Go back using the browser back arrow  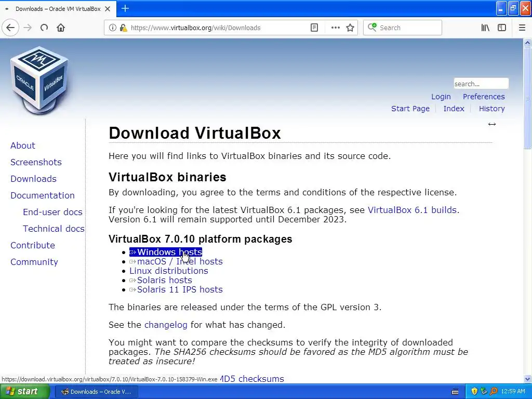[10, 28]
